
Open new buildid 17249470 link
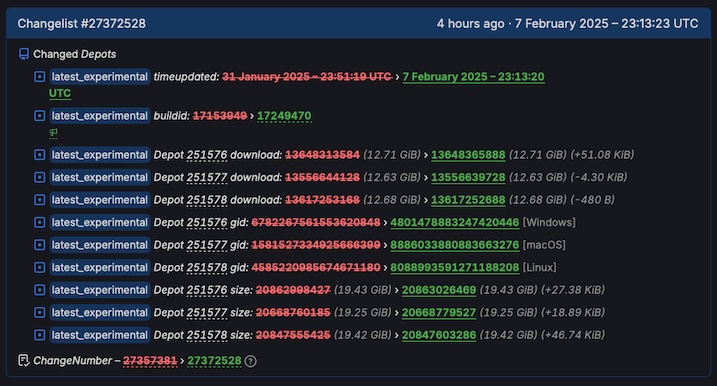284,116
